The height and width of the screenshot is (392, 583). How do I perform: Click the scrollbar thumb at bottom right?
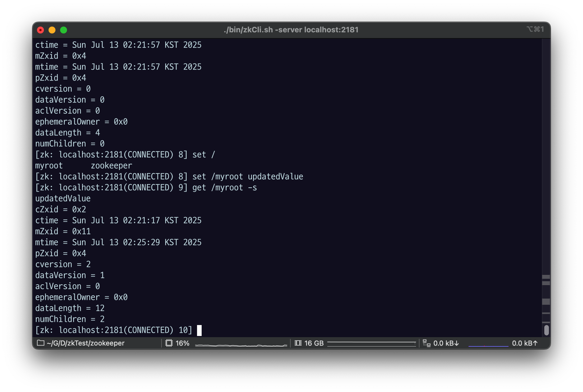[546, 330]
